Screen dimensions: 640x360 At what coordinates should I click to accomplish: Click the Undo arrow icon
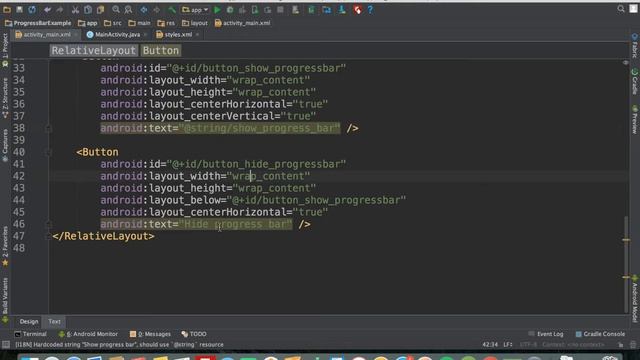point(48,9)
